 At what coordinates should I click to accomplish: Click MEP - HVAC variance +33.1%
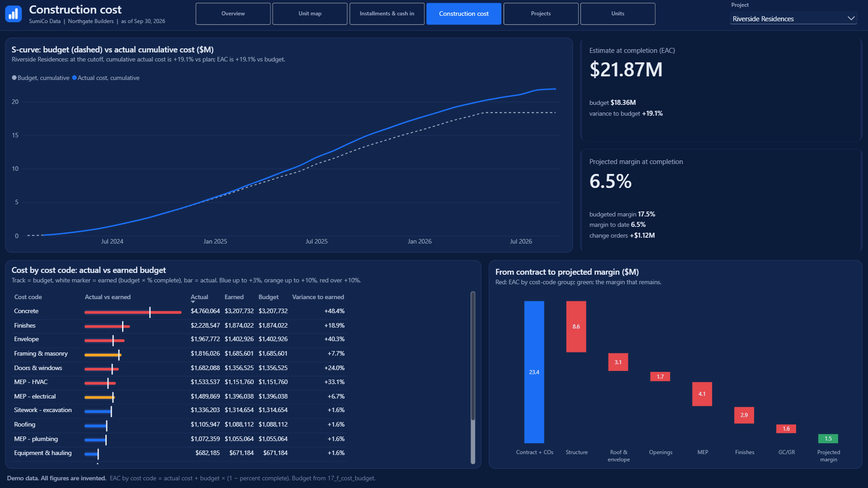tap(334, 382)
